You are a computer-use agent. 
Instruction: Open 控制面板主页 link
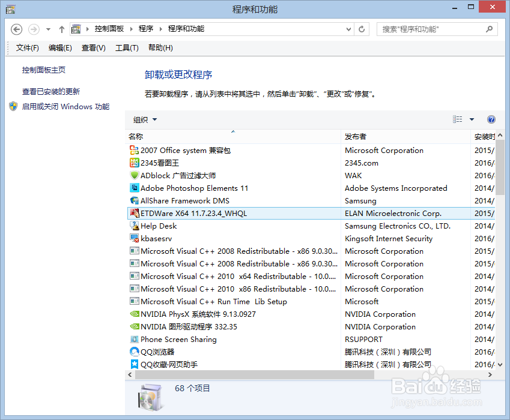coord(44,70)
